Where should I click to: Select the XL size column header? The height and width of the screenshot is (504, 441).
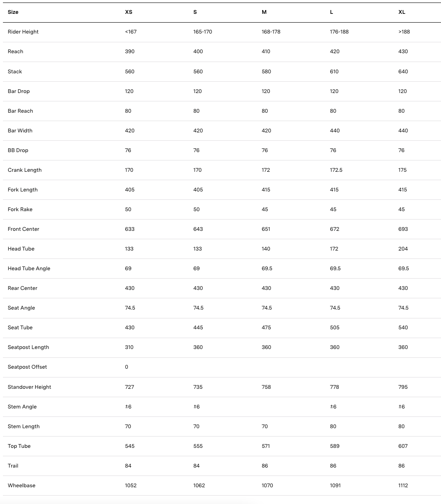(x=402, y=12)
